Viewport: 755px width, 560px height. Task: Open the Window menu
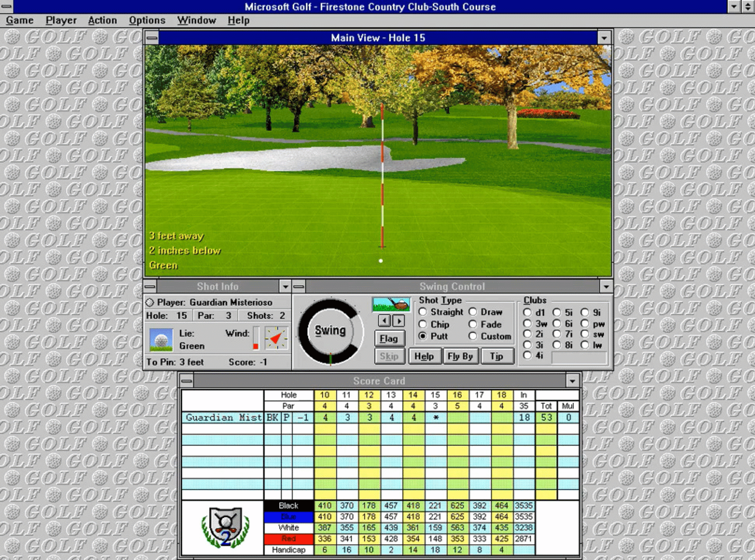click(197, 20)
